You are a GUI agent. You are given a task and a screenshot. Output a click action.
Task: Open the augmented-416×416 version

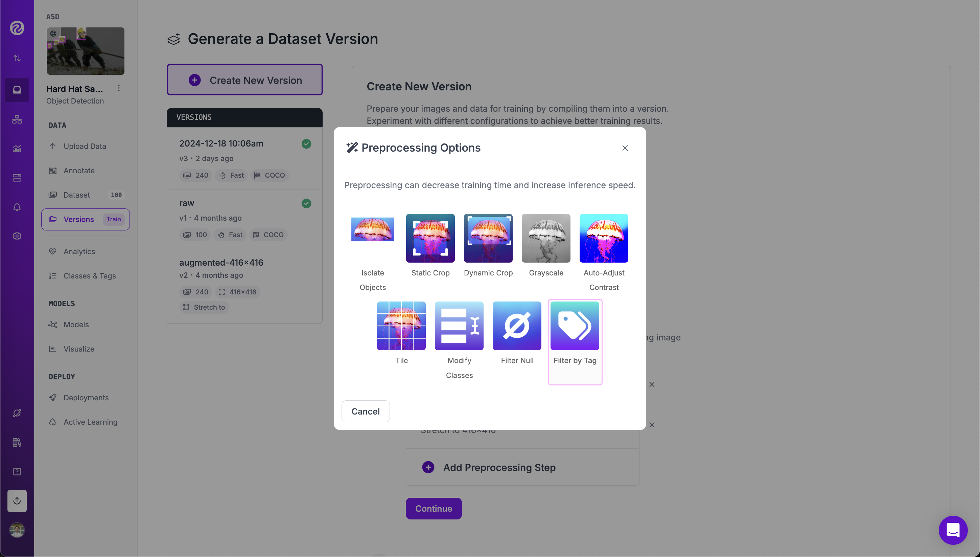tap(221, 263)
